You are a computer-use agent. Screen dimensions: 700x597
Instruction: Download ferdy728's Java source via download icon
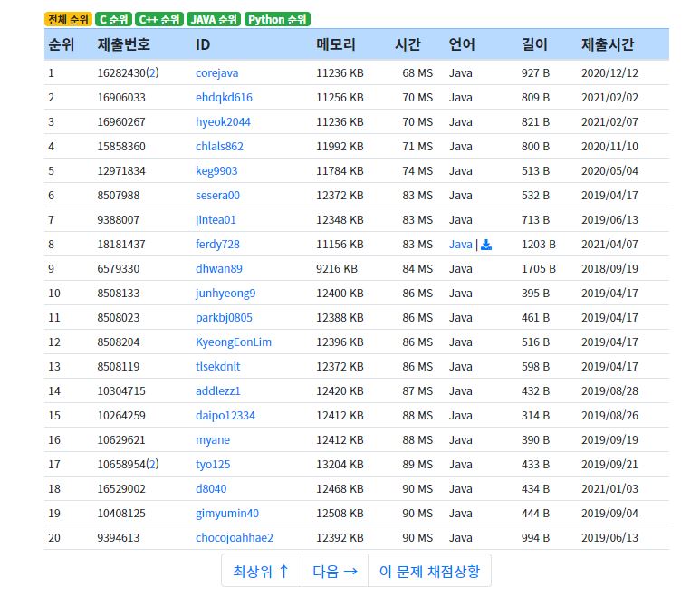[486, 245]
